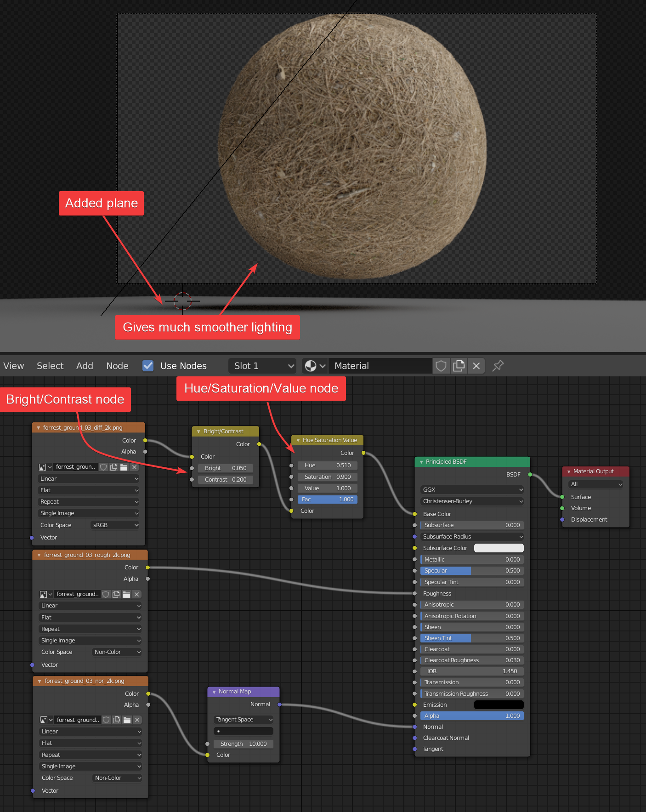Click the Specular slider in Principled BSDF
Image resolution: width=646 pixels, height=812 pixels.
click(472, 571)
